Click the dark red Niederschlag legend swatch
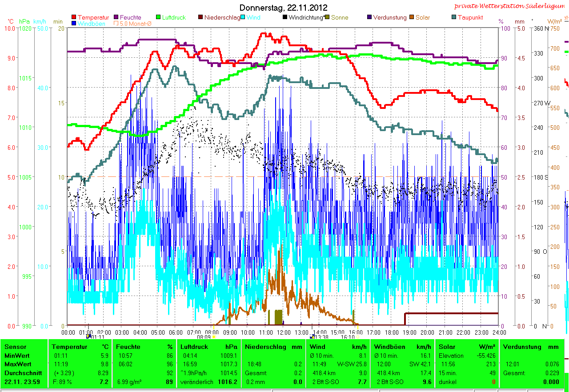This screenshot has width=569, height=392. point(200,17)
